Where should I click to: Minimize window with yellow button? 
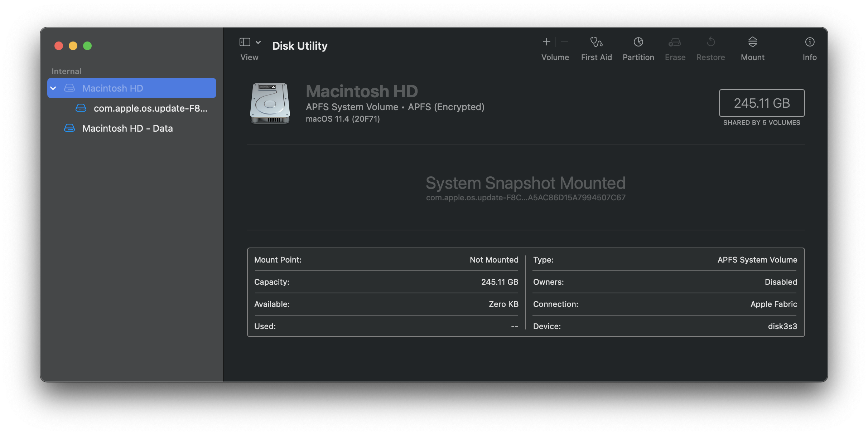coord(73,46)
